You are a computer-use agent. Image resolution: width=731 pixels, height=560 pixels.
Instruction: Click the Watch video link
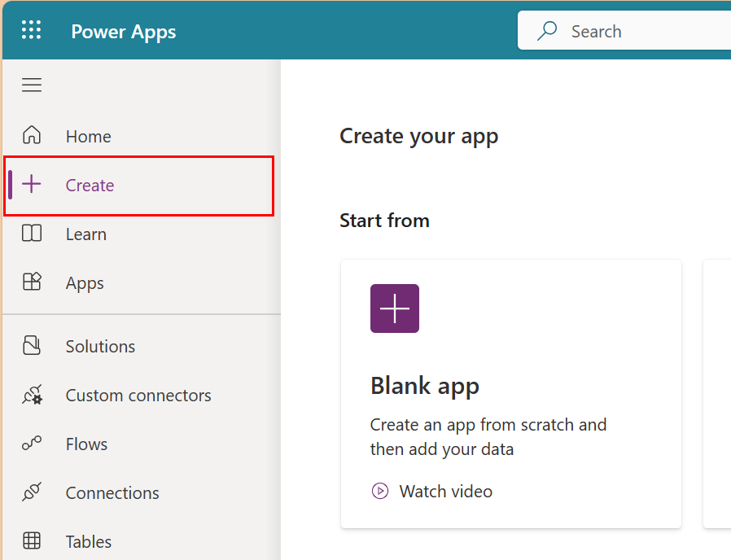(x=445, y=491)
